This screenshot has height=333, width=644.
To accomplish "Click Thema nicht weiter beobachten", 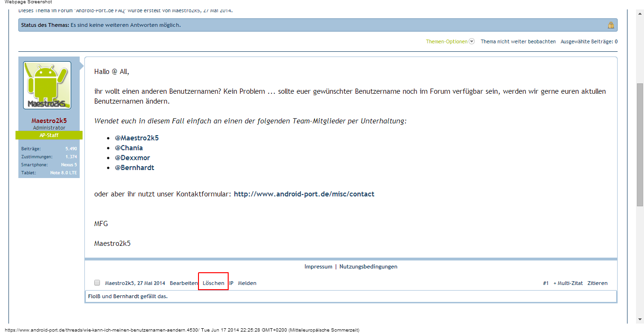I will point(518,41).
